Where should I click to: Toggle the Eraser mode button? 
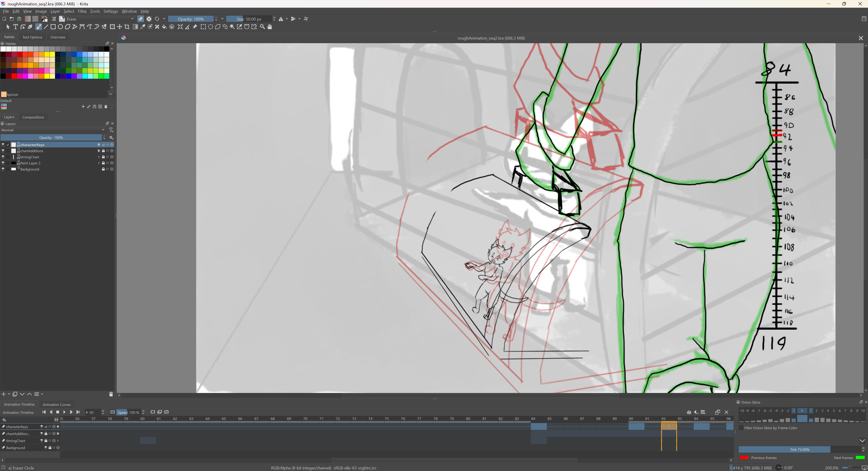(x=141, y=19)
